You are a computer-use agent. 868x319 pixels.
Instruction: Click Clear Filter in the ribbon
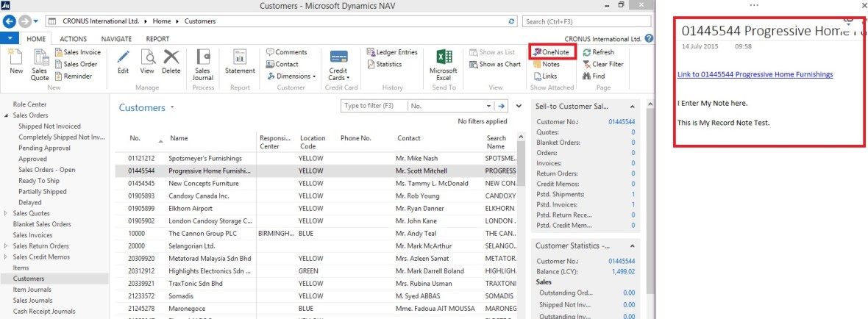coord(607,64)
